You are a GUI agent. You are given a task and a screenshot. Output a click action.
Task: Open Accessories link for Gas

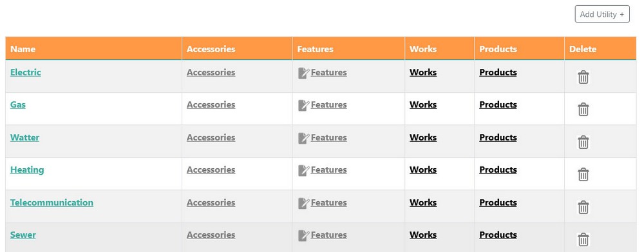click(x=211, y=105)
